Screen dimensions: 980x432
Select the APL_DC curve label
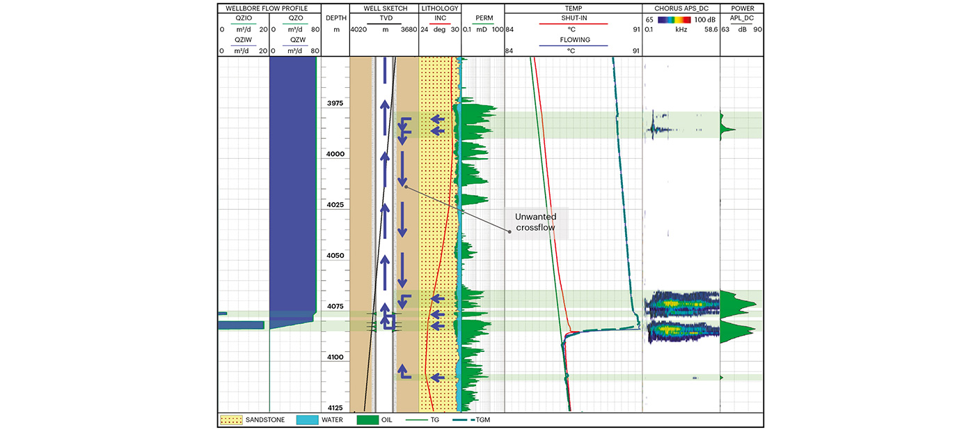pyautogui.click(x=741, y=18)
